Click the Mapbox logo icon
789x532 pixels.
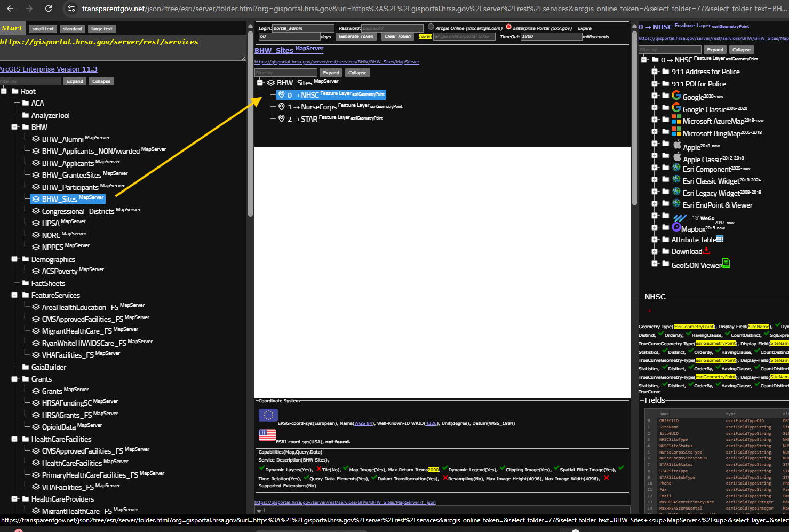(676, 227)
